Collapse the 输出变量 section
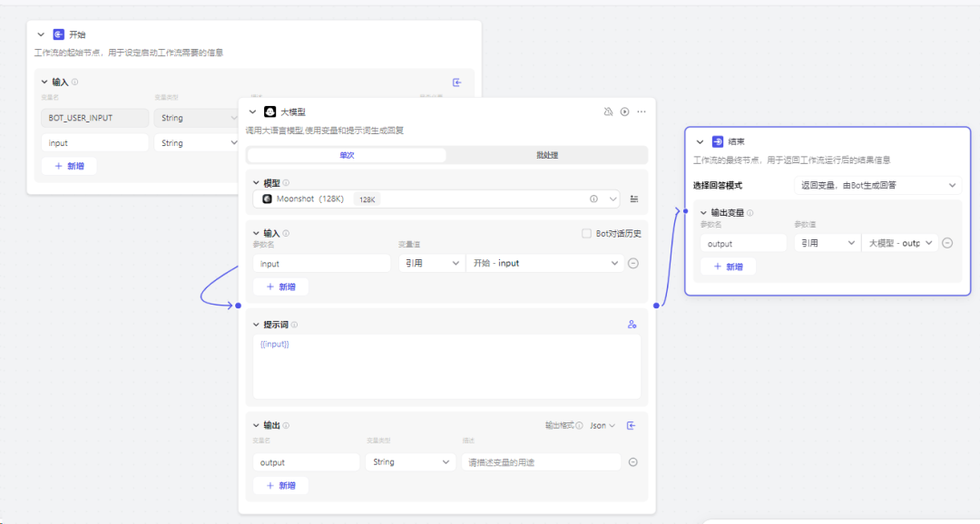980x524 pixels. (703, 213)
